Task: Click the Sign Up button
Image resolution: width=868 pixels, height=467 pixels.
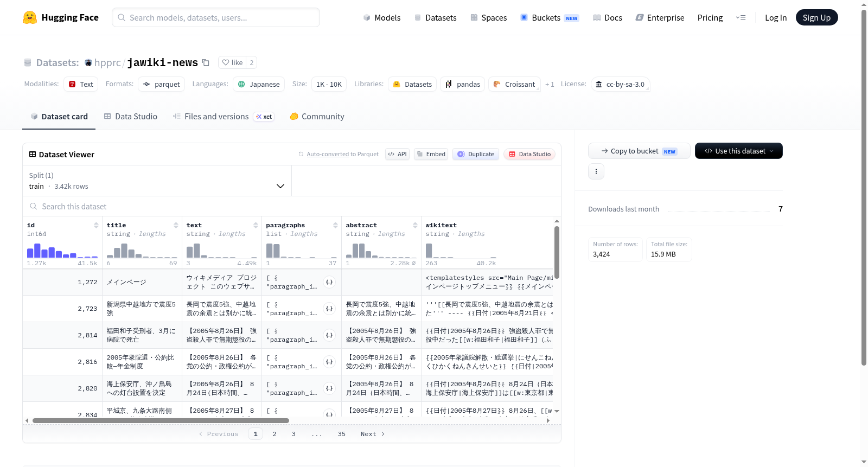Action: [816, 17]
